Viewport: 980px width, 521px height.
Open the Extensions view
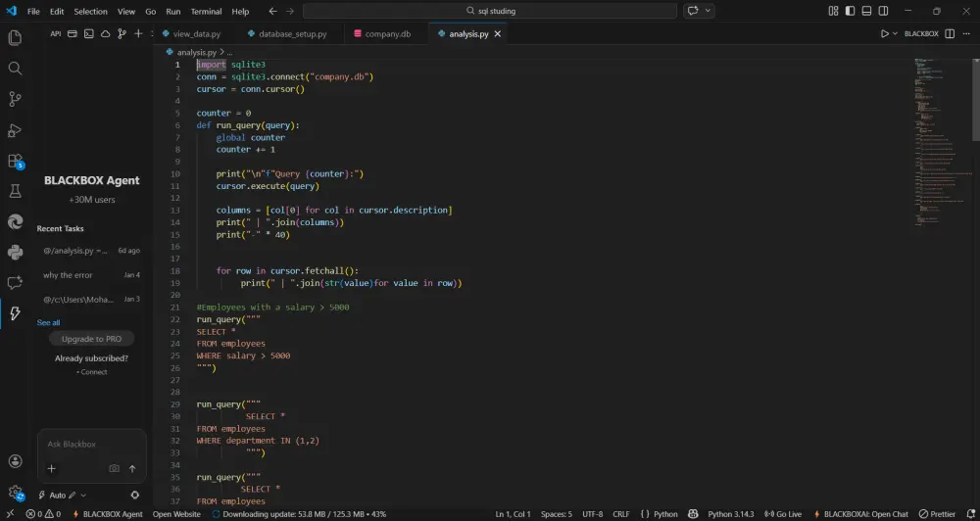15,161
